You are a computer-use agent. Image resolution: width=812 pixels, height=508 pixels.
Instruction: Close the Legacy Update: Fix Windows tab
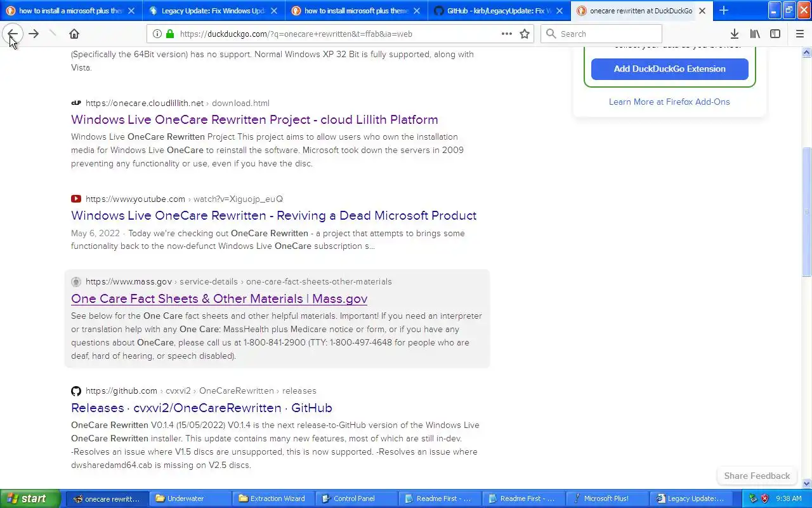pos(274,11)
